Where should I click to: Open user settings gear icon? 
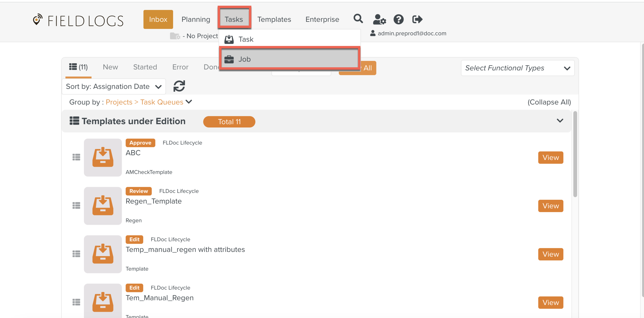(x=379, y=19)
